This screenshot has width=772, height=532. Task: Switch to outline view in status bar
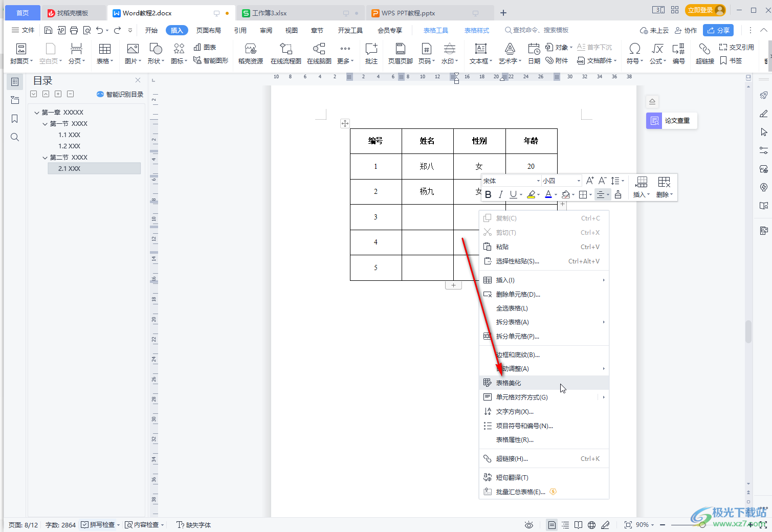565,525
